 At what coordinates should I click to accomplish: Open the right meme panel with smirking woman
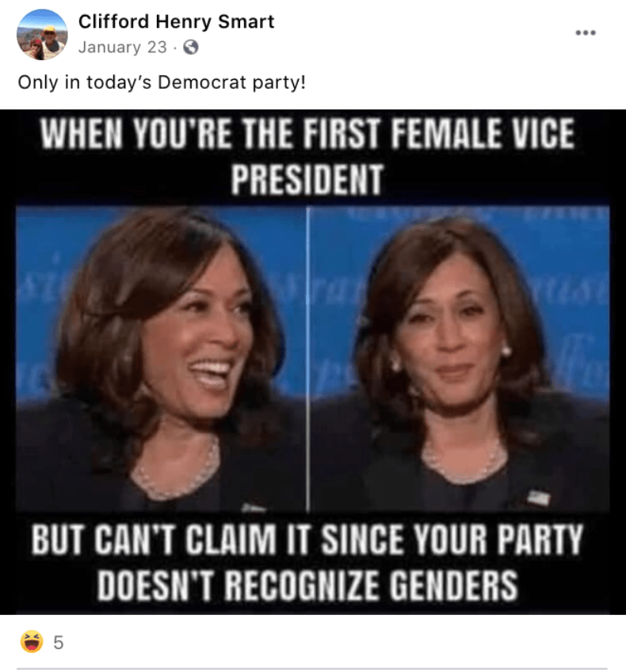coord(460,359)
